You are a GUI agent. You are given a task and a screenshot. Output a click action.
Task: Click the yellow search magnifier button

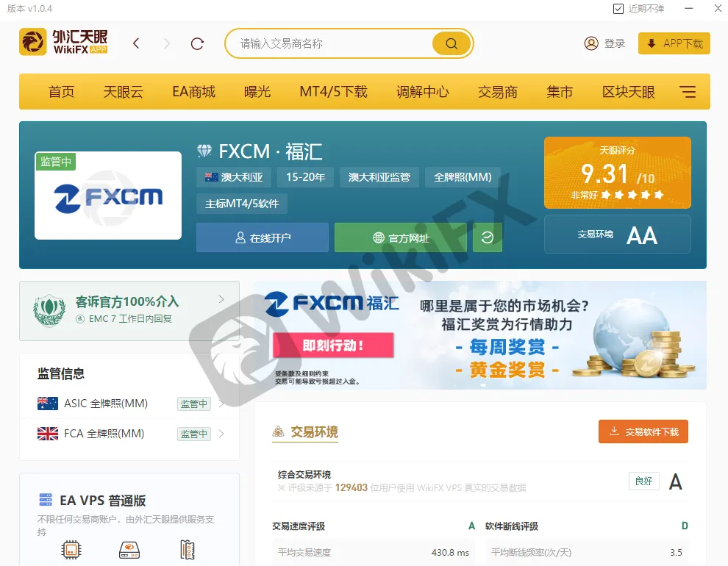(x=452, y=43)
